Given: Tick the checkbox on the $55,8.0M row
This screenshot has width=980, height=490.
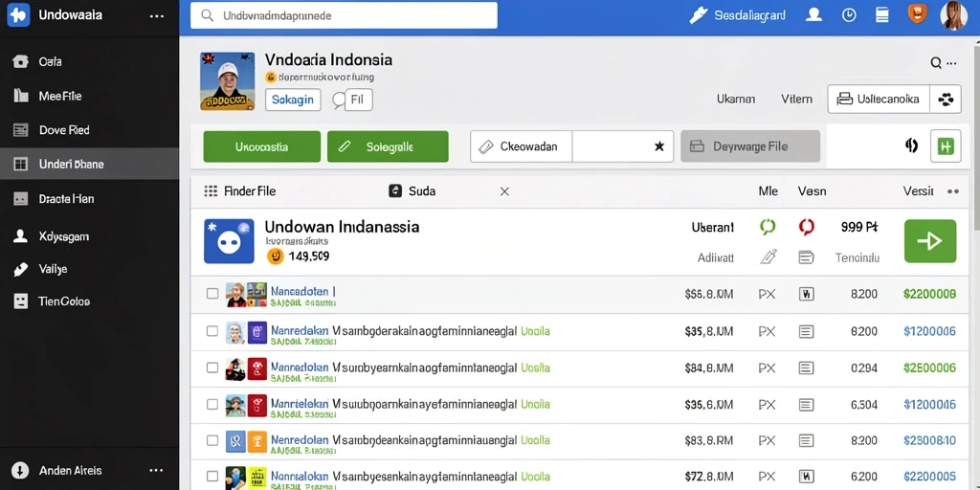Looking at the screenshot, I should point(212,293).
